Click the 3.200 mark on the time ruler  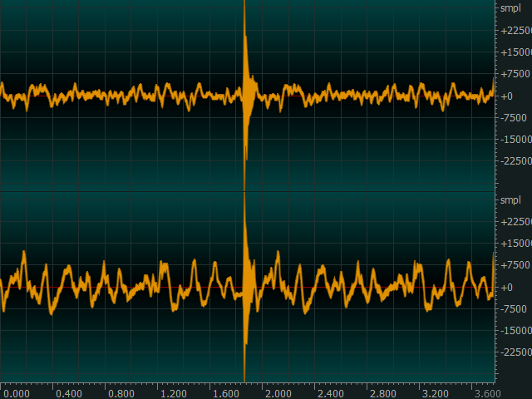click(x=435, y=392)
